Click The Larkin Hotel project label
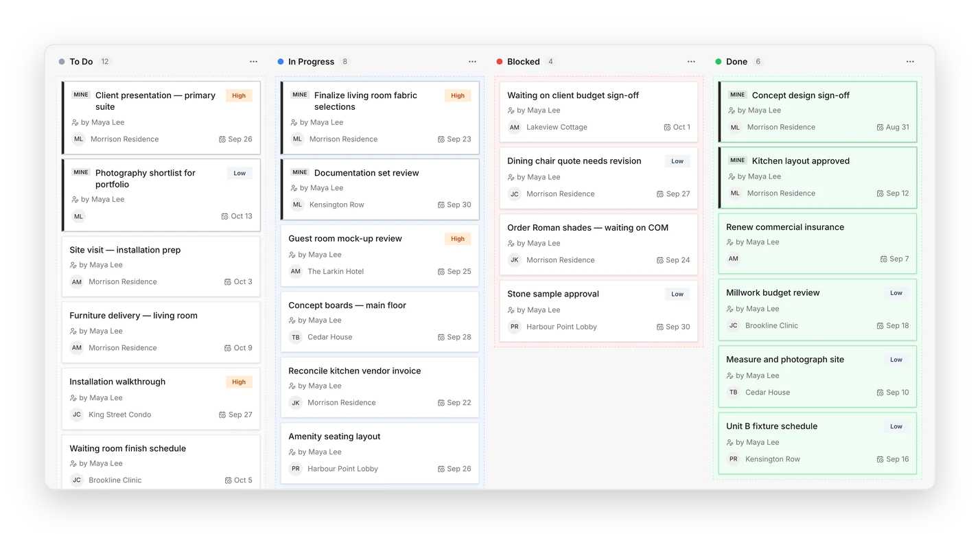The height and width of the screenshot is (534, 980). (x=336, y=271)
